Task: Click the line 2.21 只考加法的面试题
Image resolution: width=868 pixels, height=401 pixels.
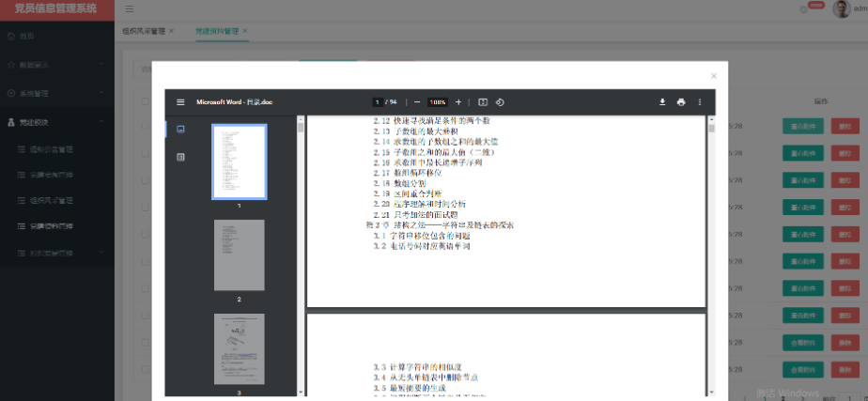Action: click(x=416, y=215)
